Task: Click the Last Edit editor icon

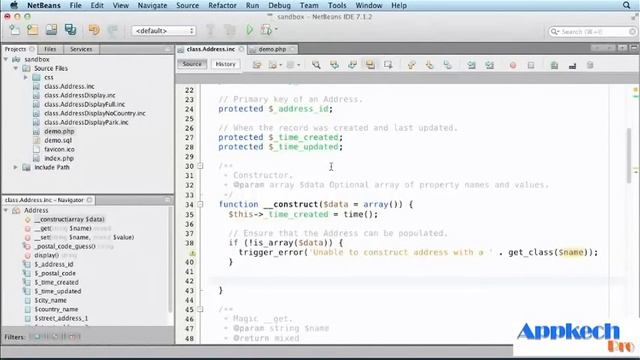Action: [257, 65]
